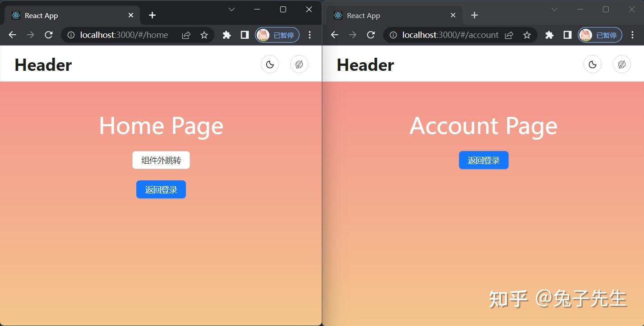
Task: View site info for localhost:3000/#/account
Action: 394,35
